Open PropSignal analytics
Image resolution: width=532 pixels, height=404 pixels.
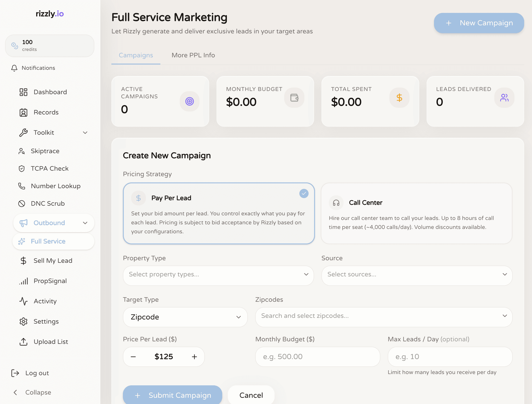[50, 281]
